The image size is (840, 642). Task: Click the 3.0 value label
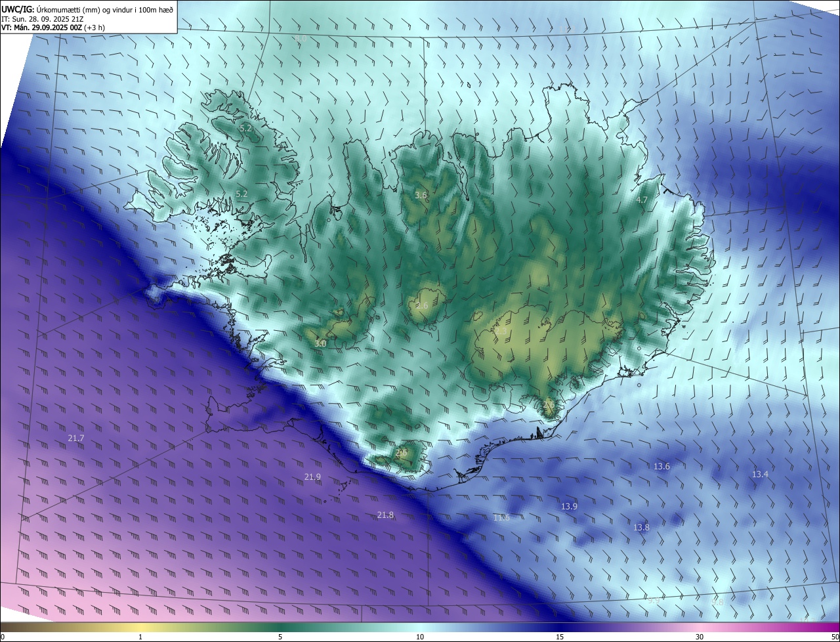pyautogui.click(x=320, y=343)
